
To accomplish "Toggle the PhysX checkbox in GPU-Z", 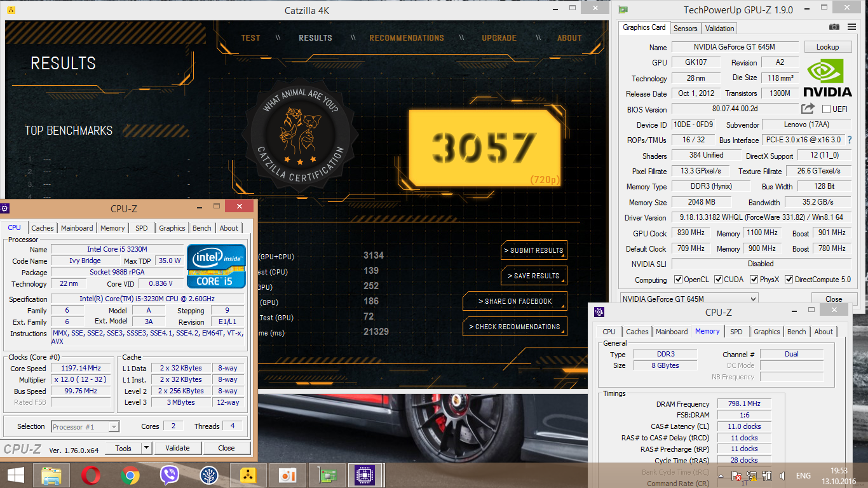I will [754, 280].
